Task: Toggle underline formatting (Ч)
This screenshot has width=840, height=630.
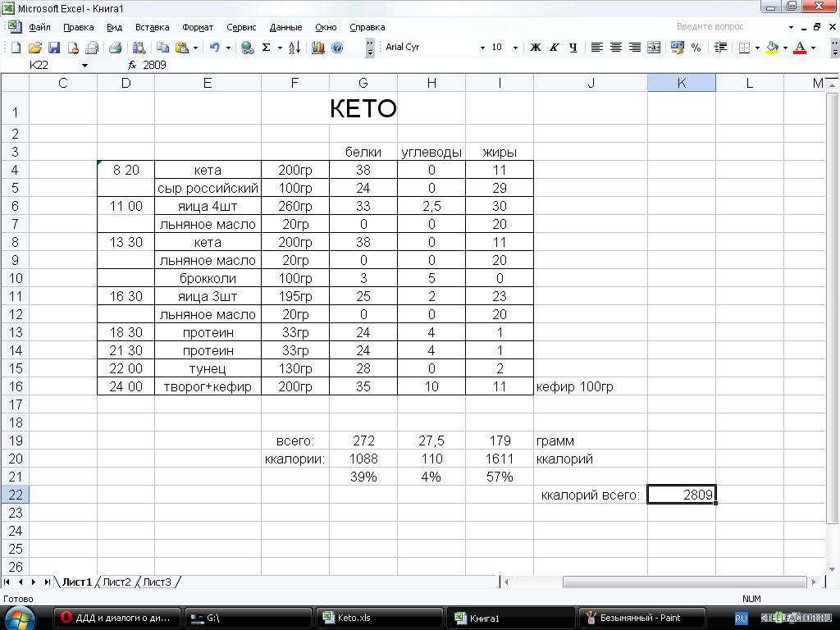Action: pyautogui.click(x=573, y=48)
